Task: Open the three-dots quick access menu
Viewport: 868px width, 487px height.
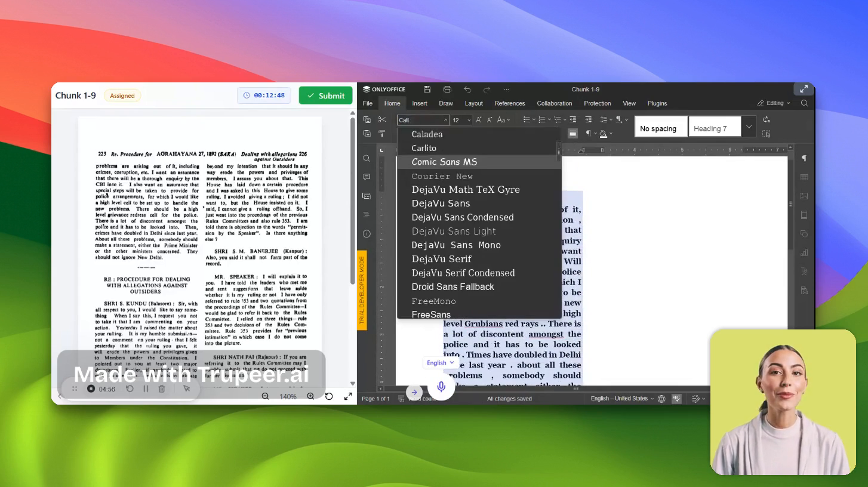Action: pyautogui.click(x=506, y=90)
